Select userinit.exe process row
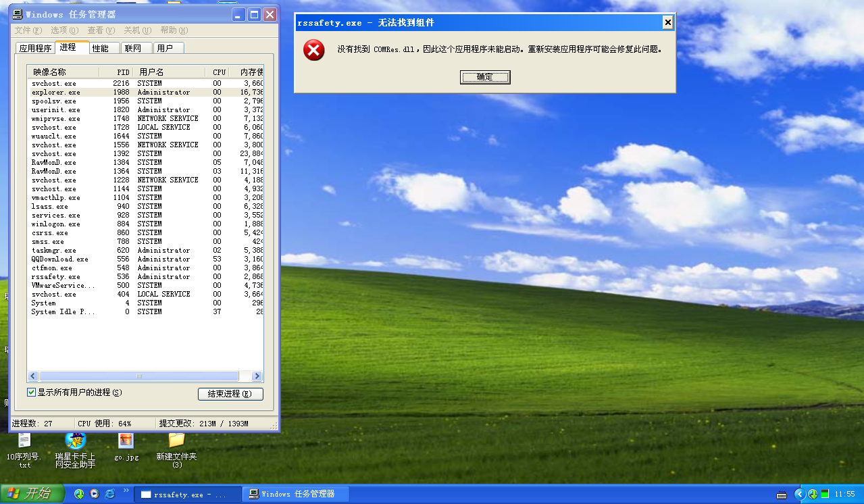 pos(146,109)
